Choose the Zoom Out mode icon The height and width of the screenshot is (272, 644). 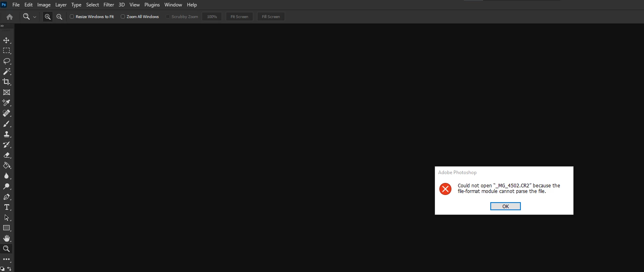coord(59,16)
